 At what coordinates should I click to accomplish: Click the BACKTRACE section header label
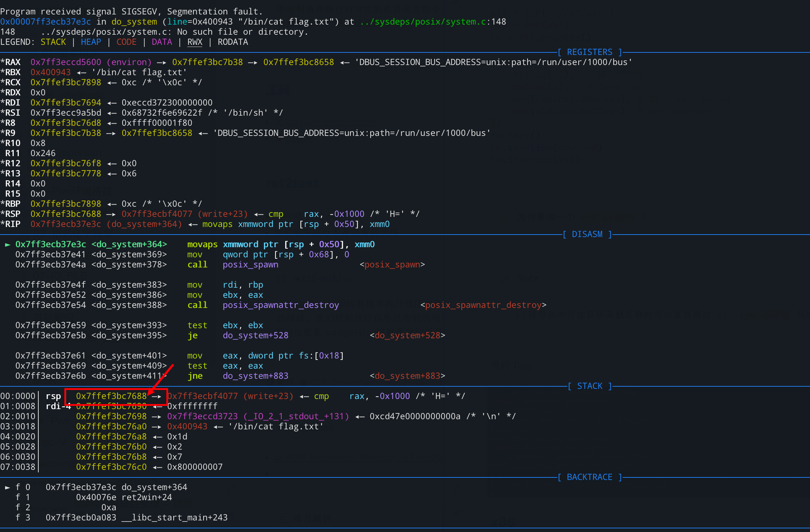tap(589, 477)
